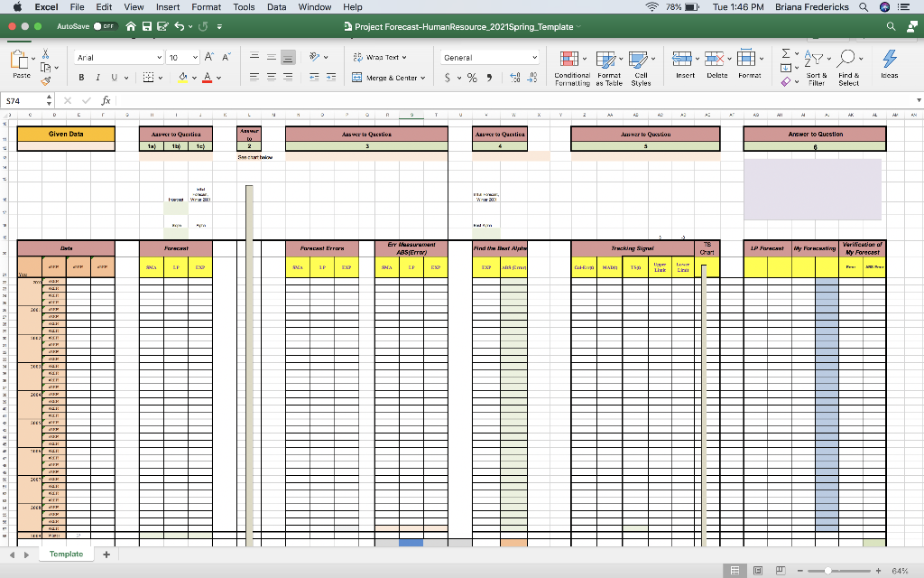924x578 pixels.
Task: Switch to Page Layout view in status bar
Action: coord(758,571)
